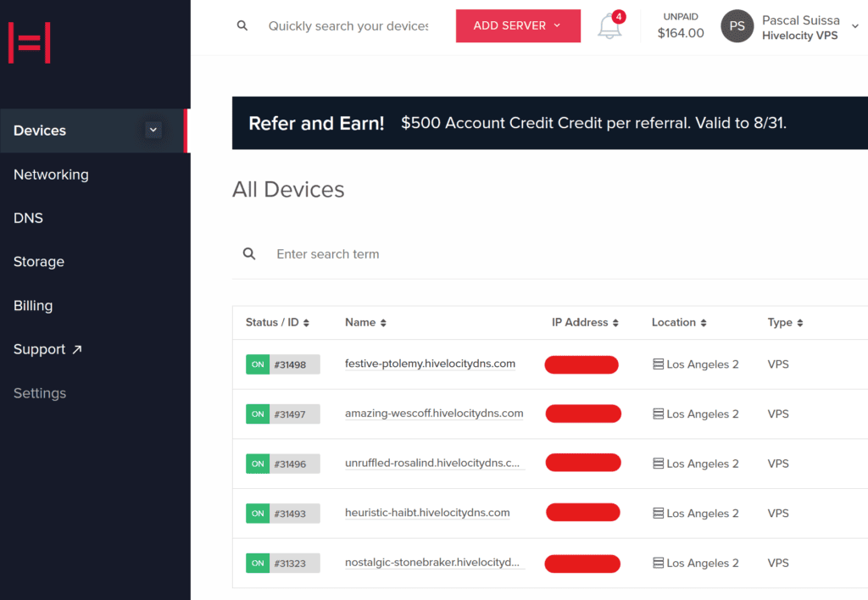
Task: Open the Networking section in the sidebar
Action: pyautogui.click(x=51, y=175)
